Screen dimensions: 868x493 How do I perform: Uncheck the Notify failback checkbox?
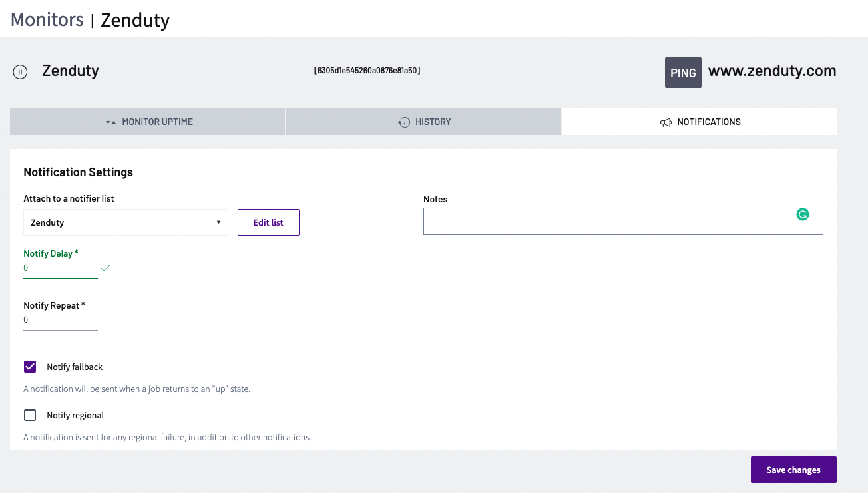[30, 367]
